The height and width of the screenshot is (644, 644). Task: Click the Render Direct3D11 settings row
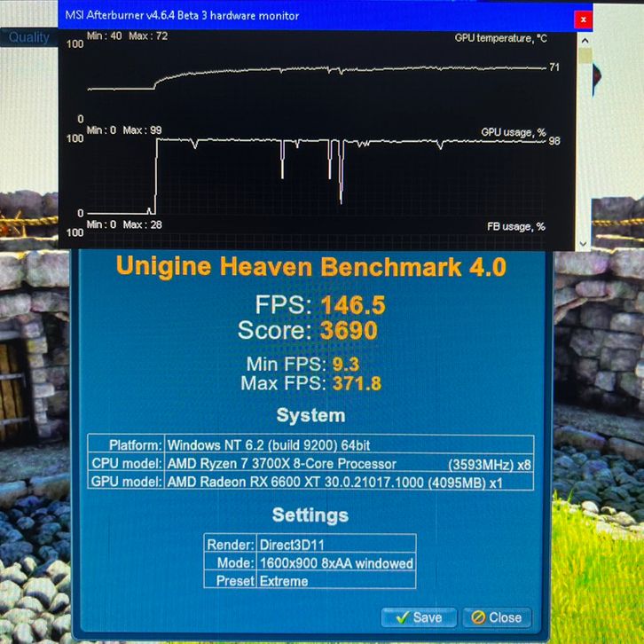(x=310, y=545)
